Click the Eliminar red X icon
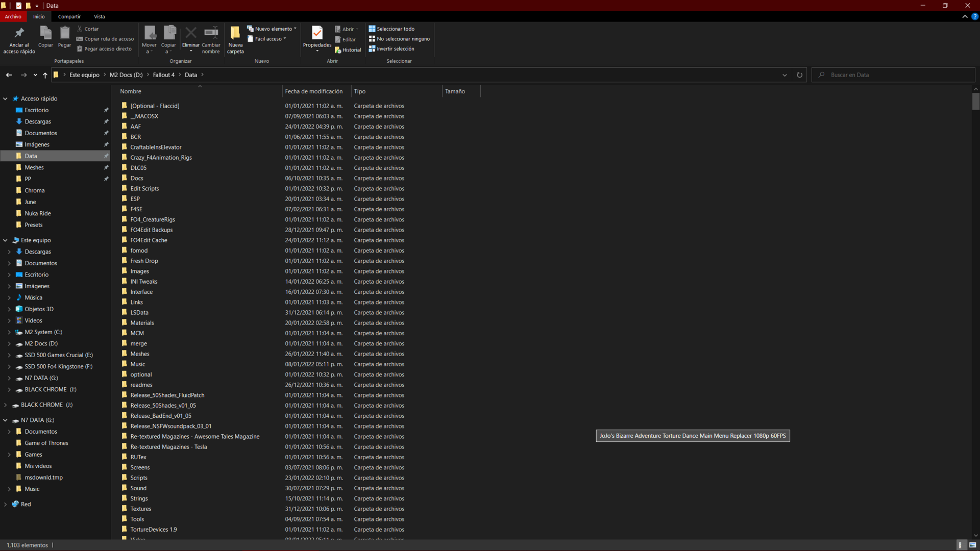The width and height of the screenshot is (980, 551). pyautogui.click(x=191, y=33)
